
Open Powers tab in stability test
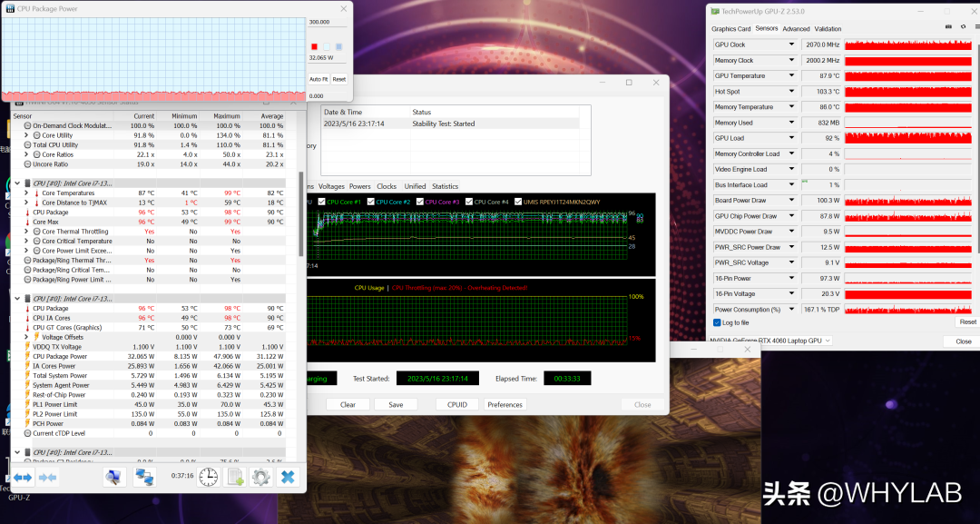(x=360, y=186)
